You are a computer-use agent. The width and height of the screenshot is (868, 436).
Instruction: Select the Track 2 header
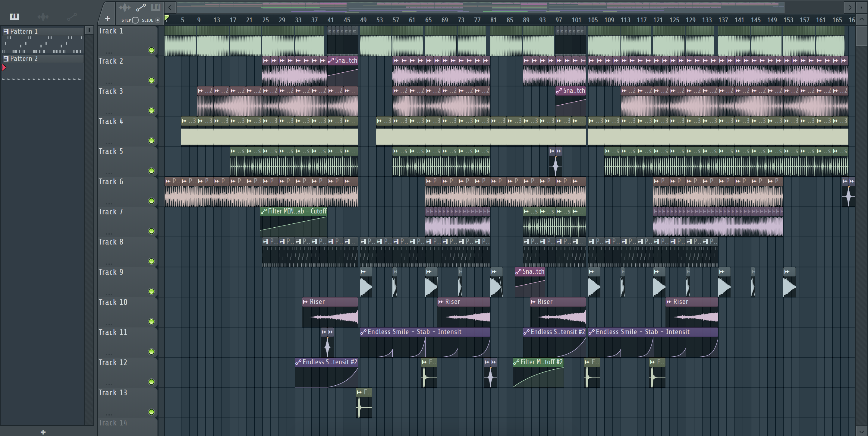[x=127, y=71]
